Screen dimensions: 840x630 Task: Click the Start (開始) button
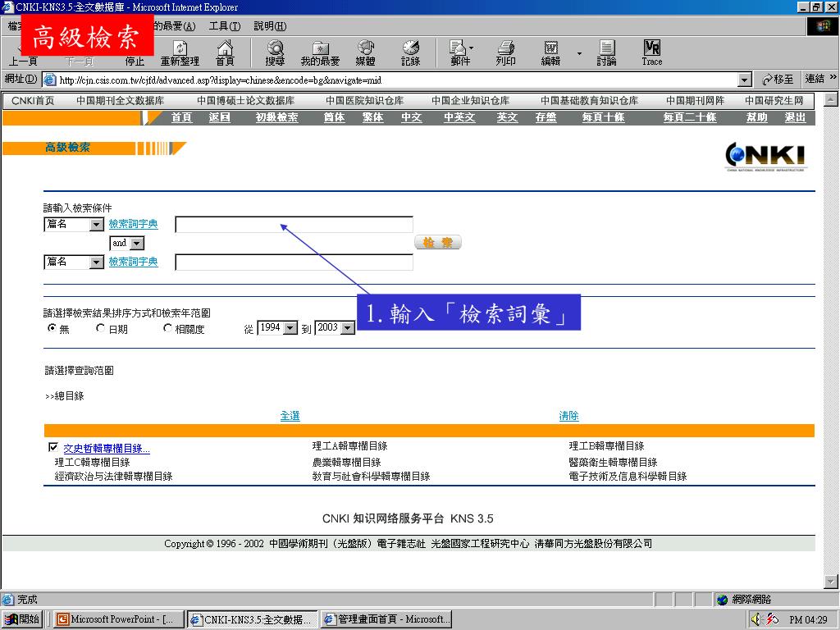point(21,619)
